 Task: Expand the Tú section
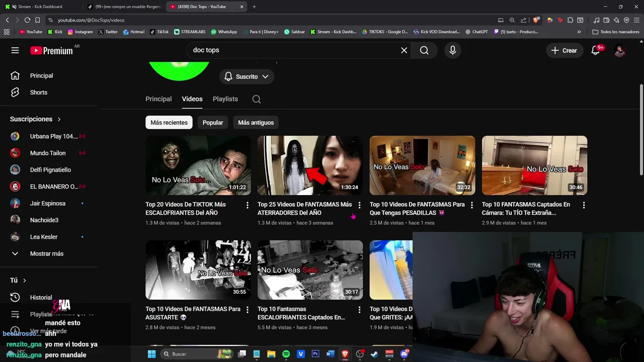[x=18, y=280]
